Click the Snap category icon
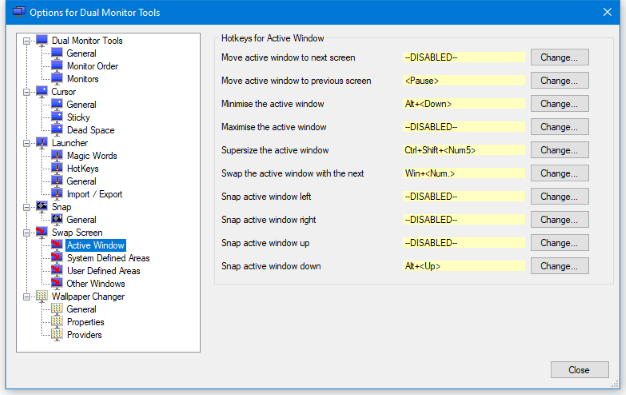626x395 pixels. [42, 206]
